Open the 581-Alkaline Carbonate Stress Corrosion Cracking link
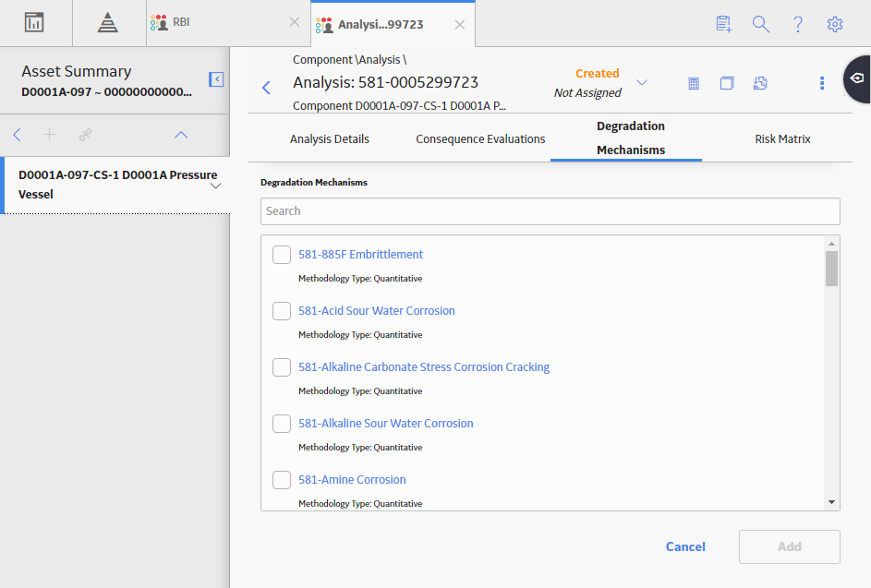This screenshot has height=588, width=871. [x=424, y=367]
